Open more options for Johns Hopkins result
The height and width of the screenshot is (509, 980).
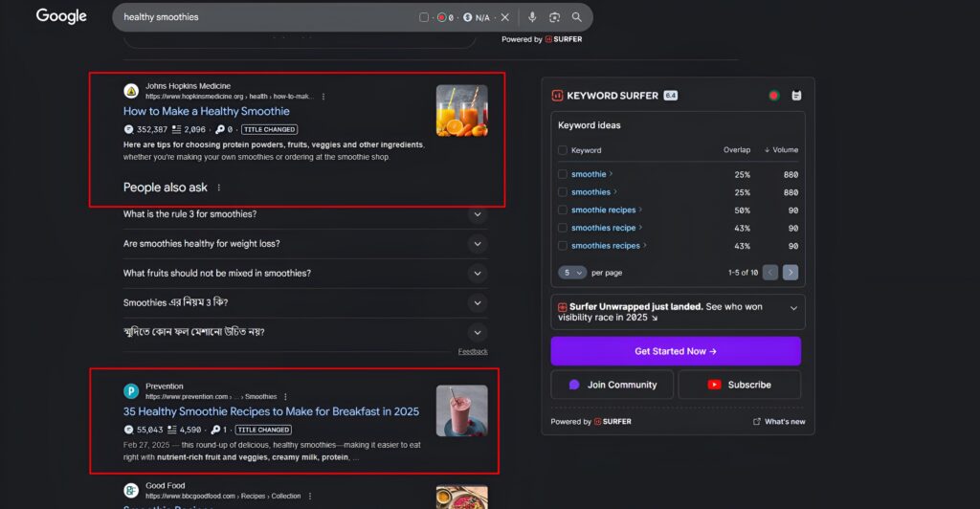[x=323, y=97]
